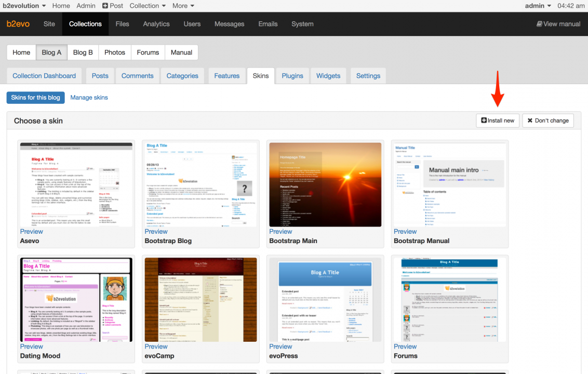The height and width of the screenshot is (374, 588).
Task: Open the Messages section
Action: (x=230, y=24)
